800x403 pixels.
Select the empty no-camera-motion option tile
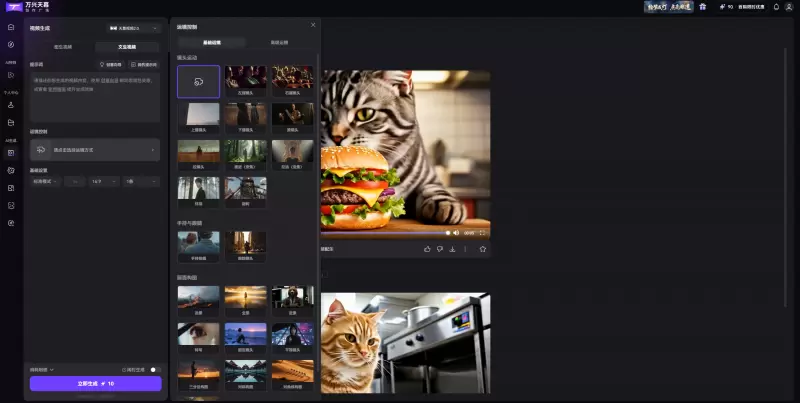tap(198, 81)
